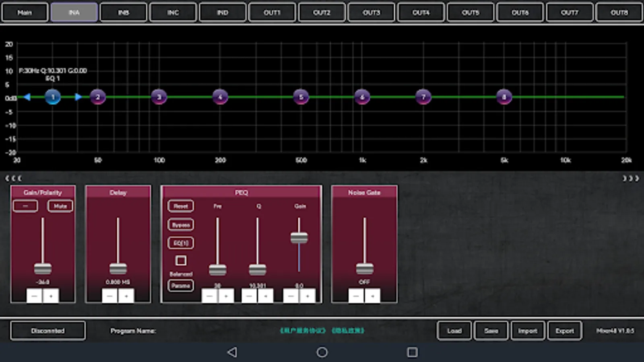Show next panels with the right triple chevron
Viewport: 644px width, 362px height.
(631, 178)
